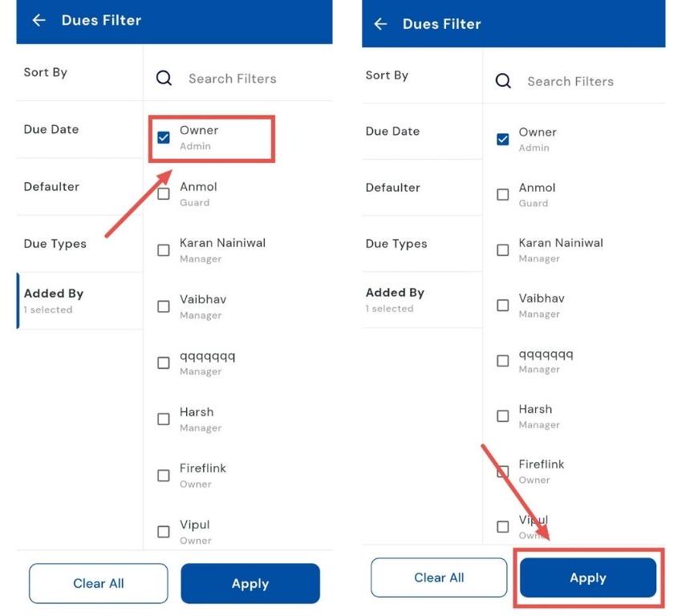Screen dimensions: 686x616
Task: Check the Harsh checkbox in right panel
Action: click(503, 416)
